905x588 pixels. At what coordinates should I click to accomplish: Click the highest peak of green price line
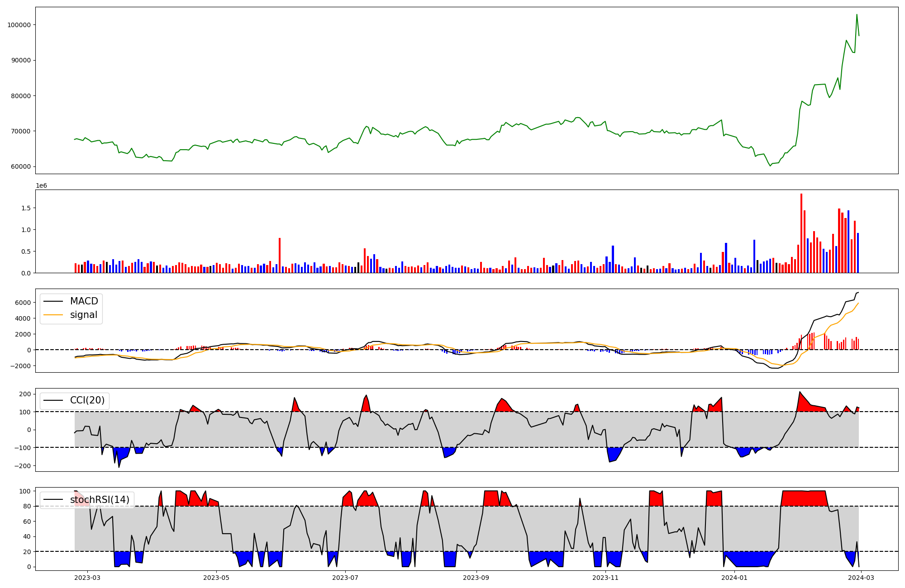pyautogui.click(x=857, y=15)
